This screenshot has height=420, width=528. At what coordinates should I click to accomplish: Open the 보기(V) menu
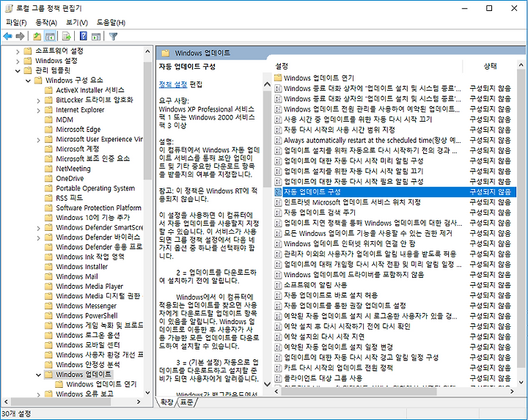77,23
